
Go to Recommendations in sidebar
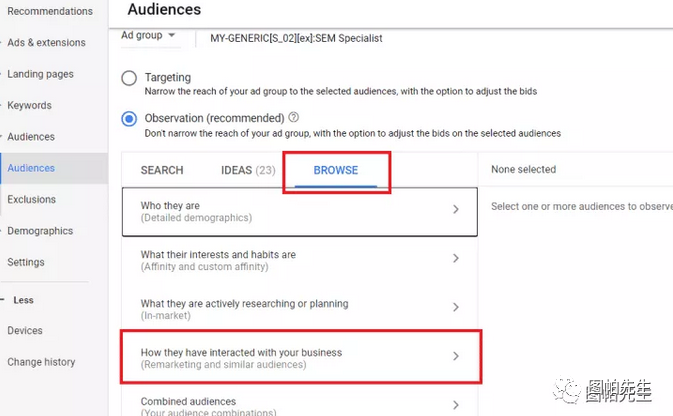coord(50,12)
